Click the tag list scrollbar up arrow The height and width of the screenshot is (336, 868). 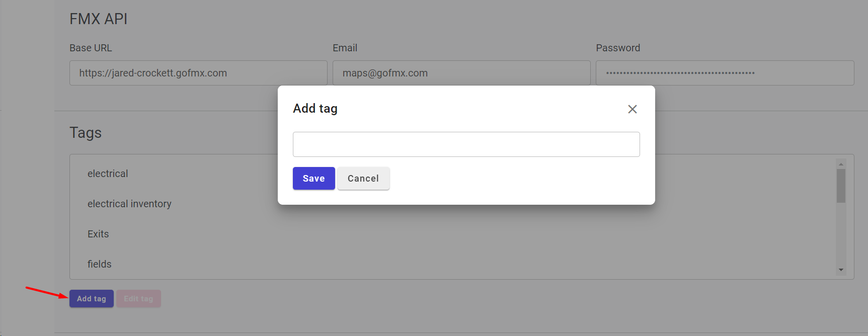841,162
